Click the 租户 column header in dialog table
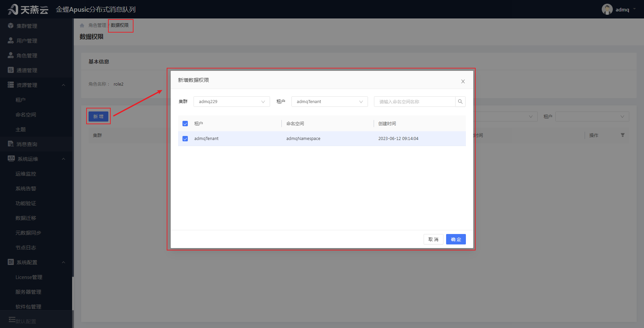The height and width of the screenshot is (328, 644). pos(199,124)
